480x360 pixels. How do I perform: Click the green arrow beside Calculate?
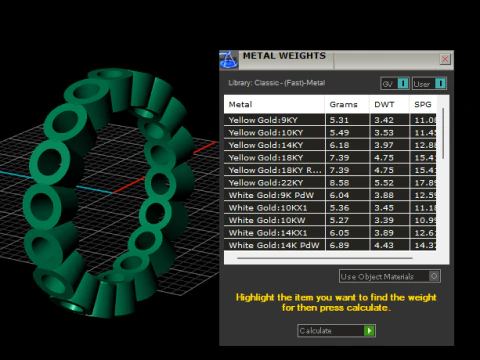369,331
